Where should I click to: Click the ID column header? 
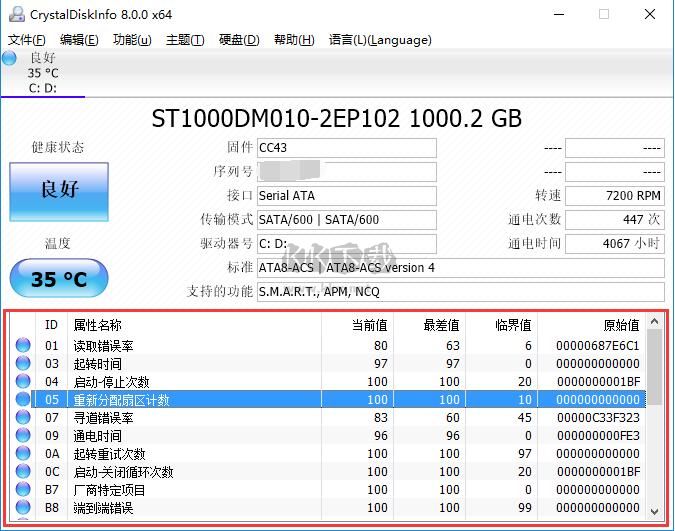(x=51, y=325)
